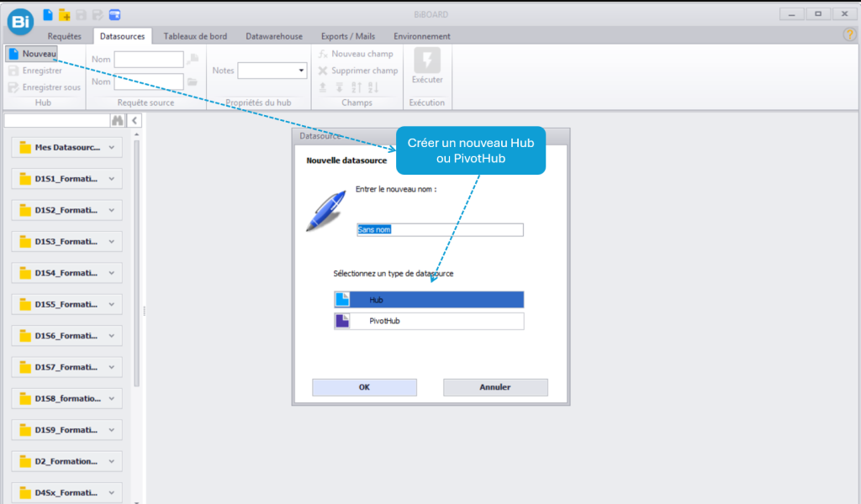
Task: Click Enregistrer in the Hub group
Action: click(x=35, y=71)
